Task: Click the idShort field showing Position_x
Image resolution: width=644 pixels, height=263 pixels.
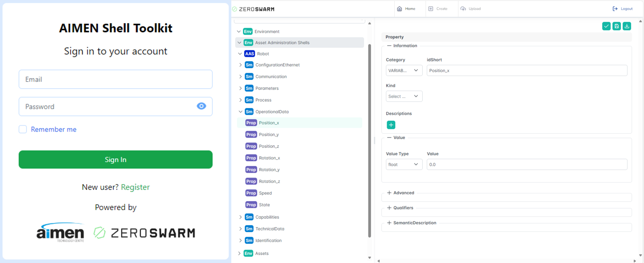Action: (527, 70)
